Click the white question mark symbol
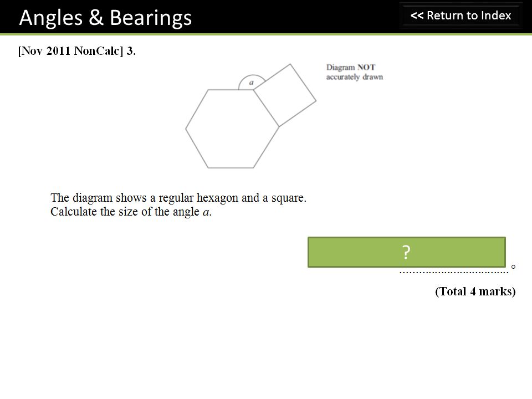This screenshot has width=532, height=399. click(406, 252)
